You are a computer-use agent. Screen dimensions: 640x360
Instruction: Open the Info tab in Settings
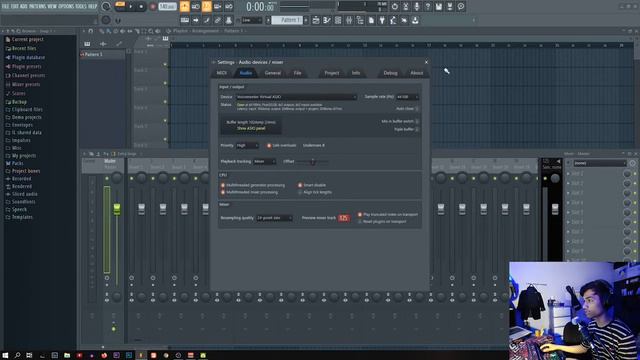tap(356, 73)
